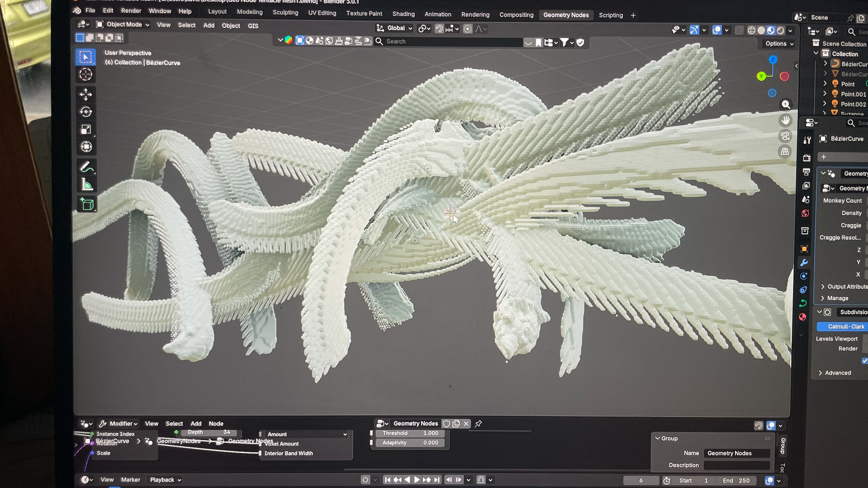This screenshot has height=488, width=868.
Task: Choose the Move tool
Action: tap(86, 95)
